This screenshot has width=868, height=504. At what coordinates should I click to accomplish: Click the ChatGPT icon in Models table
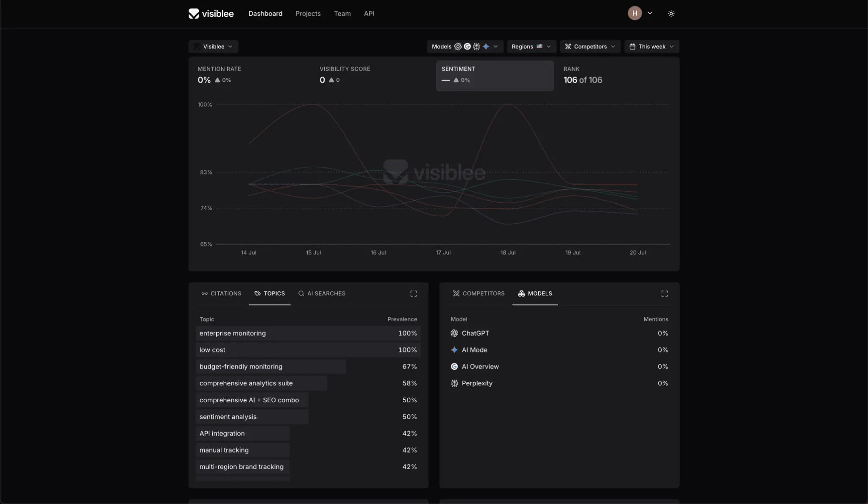(454, 333)
